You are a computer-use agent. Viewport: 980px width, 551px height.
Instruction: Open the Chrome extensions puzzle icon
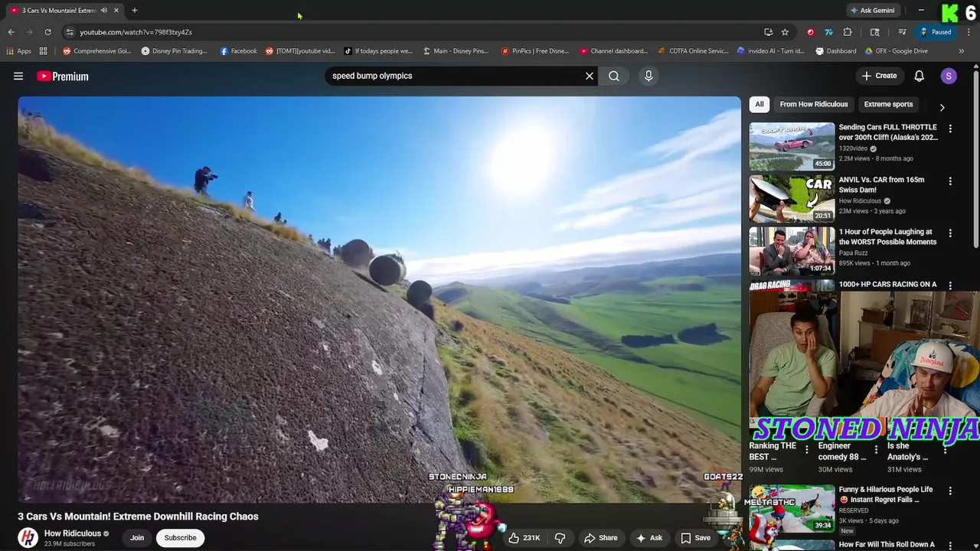pyautogui.click(x=847, y=32)
